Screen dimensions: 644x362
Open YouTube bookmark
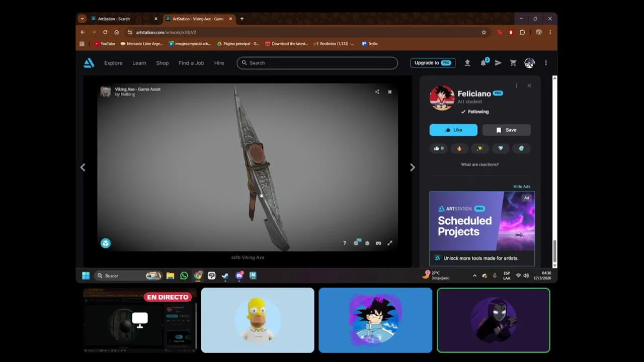pyautogui.click(x=105, y=44)
